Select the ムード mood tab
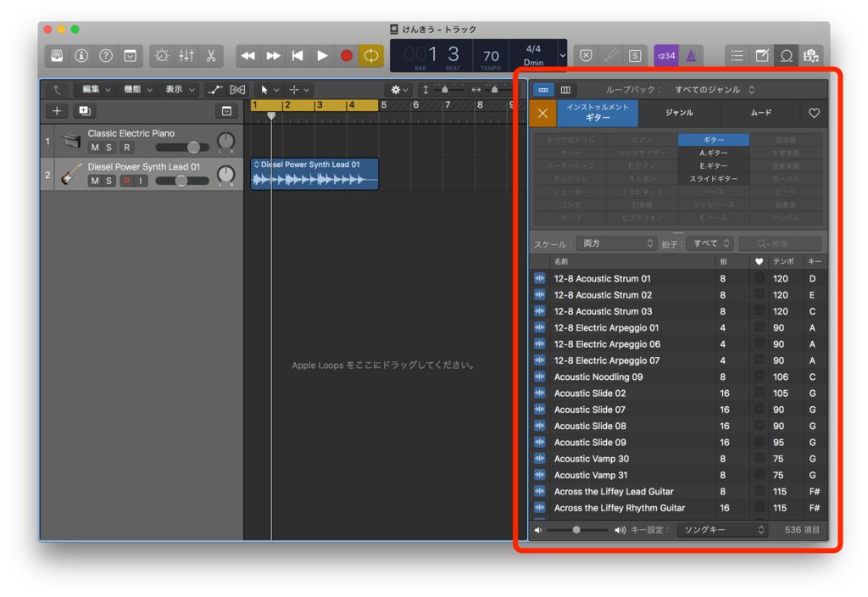 click(x=760, y=113)
